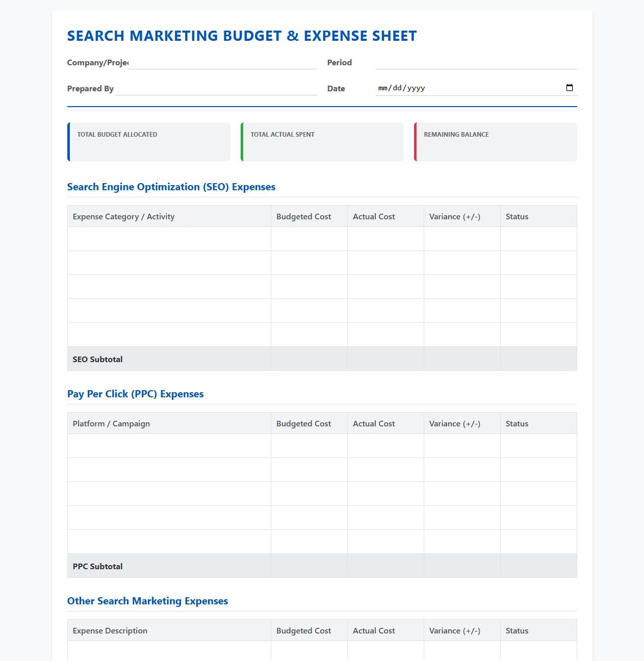
Task: Click the SEO Subtotal Actual Cost cell
Action: coord(386,359)
